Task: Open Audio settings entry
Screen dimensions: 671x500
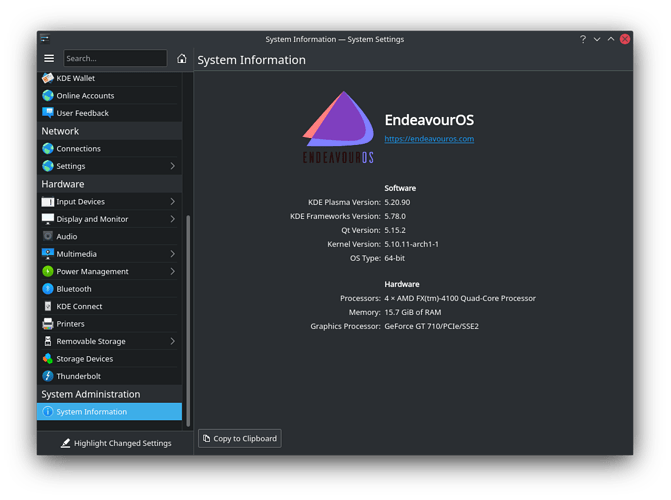Action: tap(110, 236)
